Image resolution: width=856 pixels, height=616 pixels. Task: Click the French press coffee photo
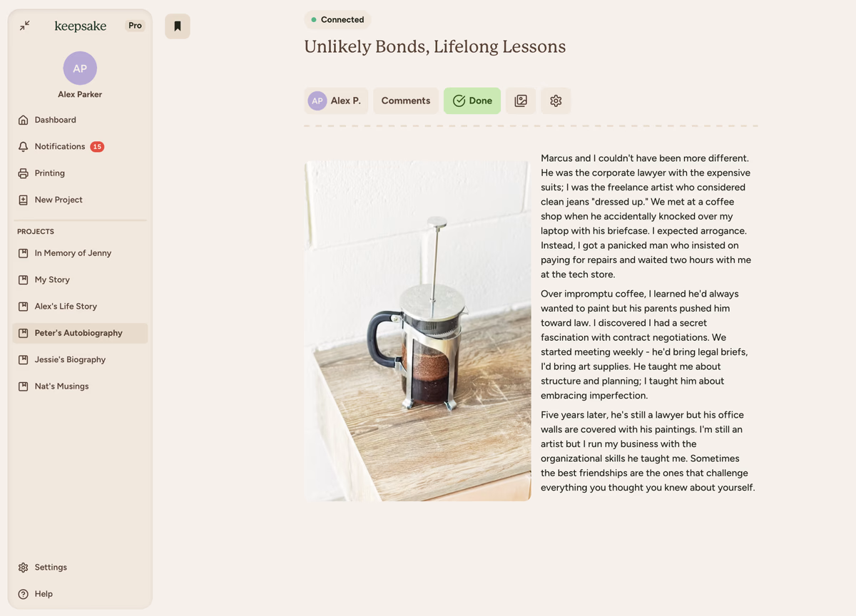click(417, 330)
